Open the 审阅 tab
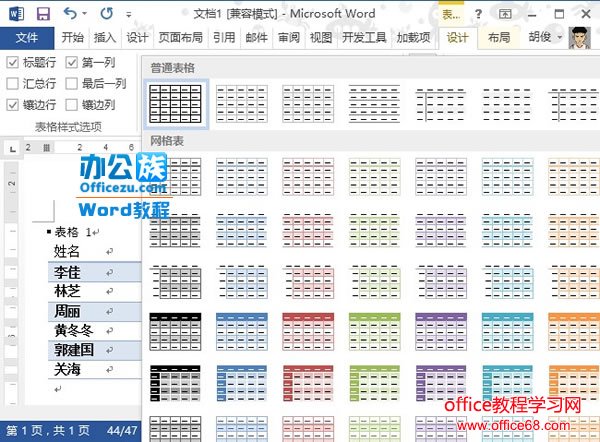The height and width of the screenshot is (442, 600). (289, 38)
